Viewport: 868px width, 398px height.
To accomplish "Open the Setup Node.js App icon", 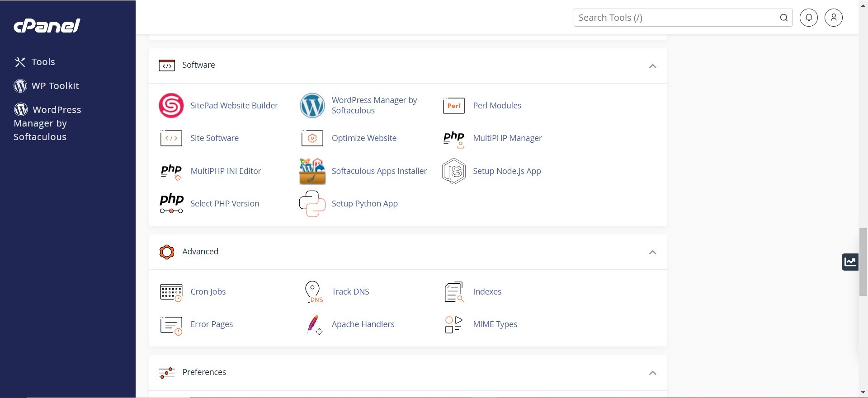I will (453, 171).
